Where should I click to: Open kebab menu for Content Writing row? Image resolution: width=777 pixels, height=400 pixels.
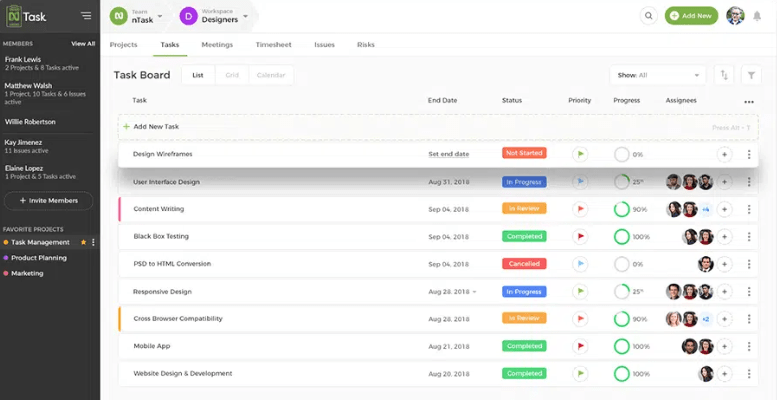[749, 209]
